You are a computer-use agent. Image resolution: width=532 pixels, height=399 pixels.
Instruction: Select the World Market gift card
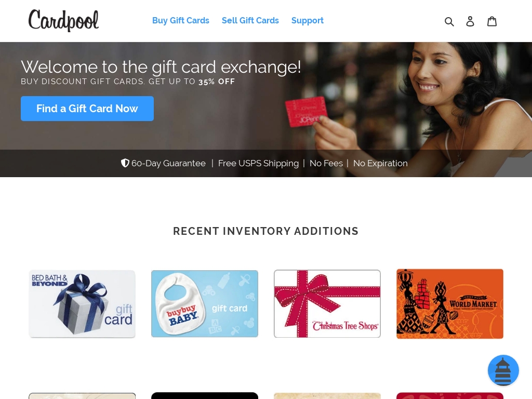tap(450, 303)
